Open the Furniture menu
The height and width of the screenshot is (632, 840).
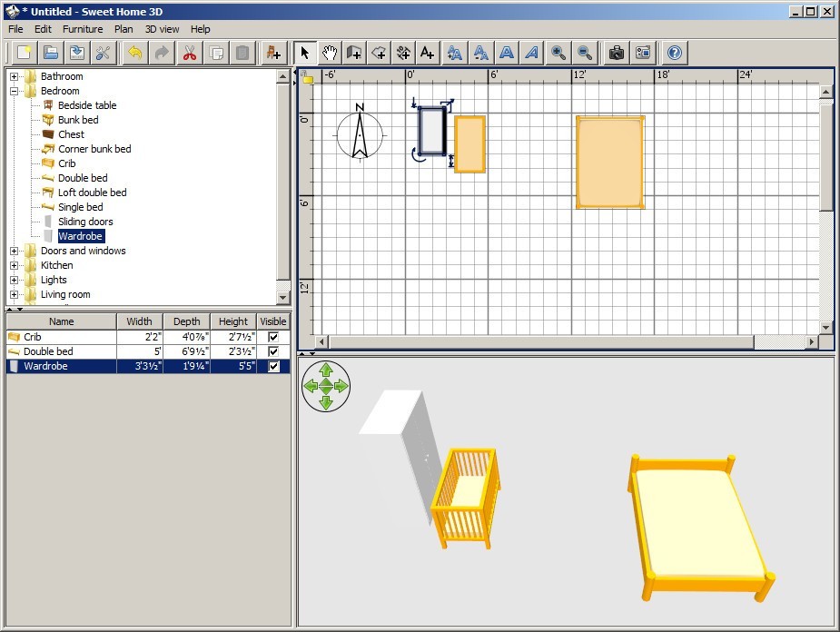(83, 28)
